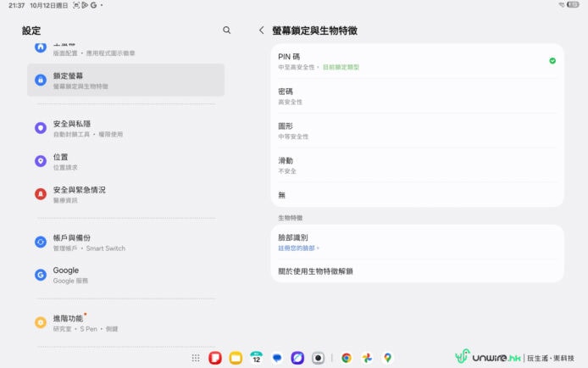This screenshot has height=368, width=588.
Task: Open the Calendar app in taskbar
Action: pyautogui.click(x=256, y=358)
